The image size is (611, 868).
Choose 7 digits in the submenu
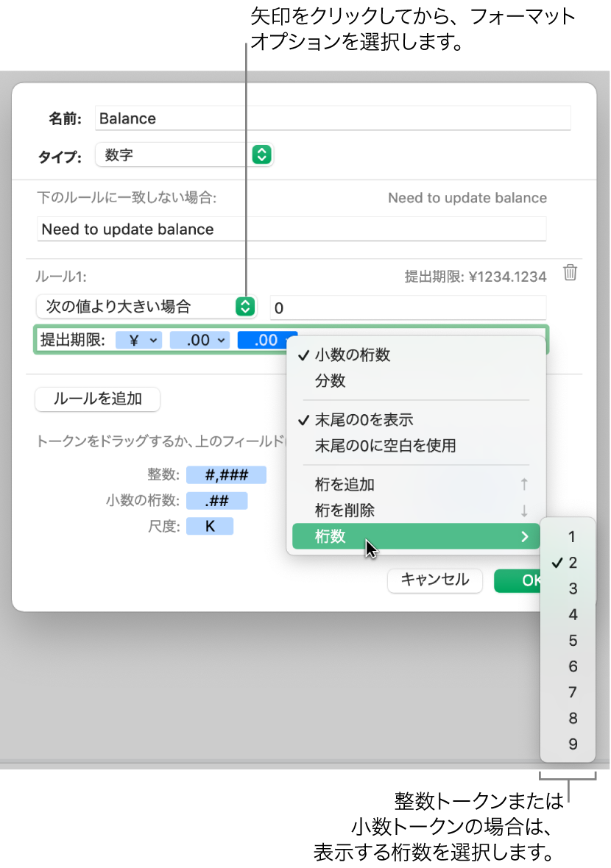click(568, 692)
